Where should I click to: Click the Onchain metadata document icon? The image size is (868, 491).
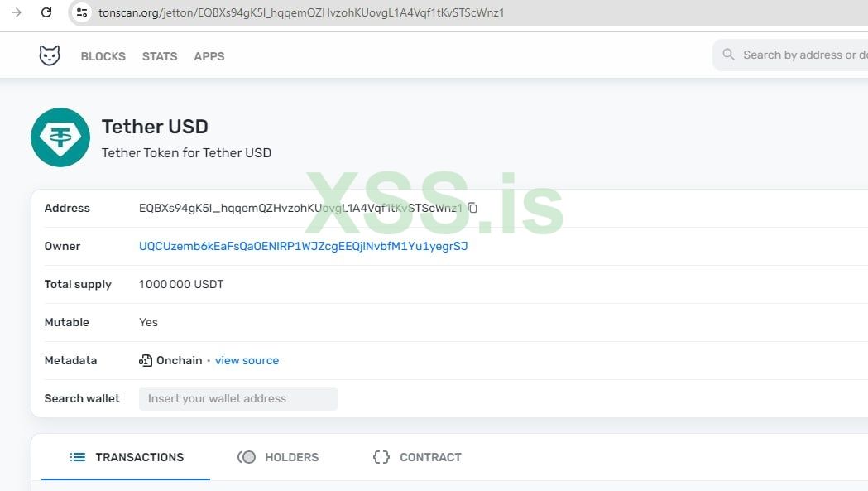pos(146,361)
